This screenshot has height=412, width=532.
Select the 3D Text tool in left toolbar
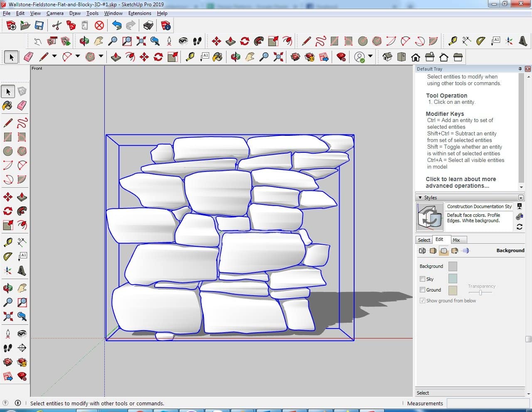pyautogui.click(x=22, y=271)
